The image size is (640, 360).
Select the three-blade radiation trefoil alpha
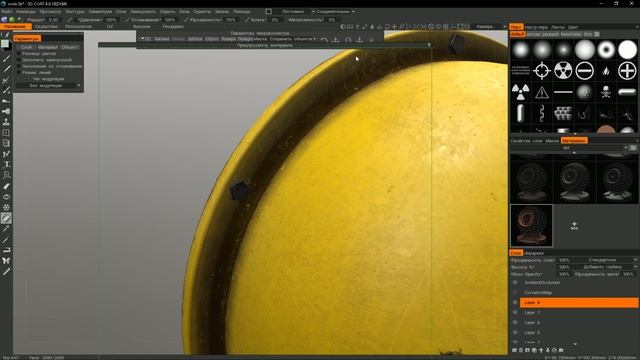pyautogui.click(x=521, y=92)
